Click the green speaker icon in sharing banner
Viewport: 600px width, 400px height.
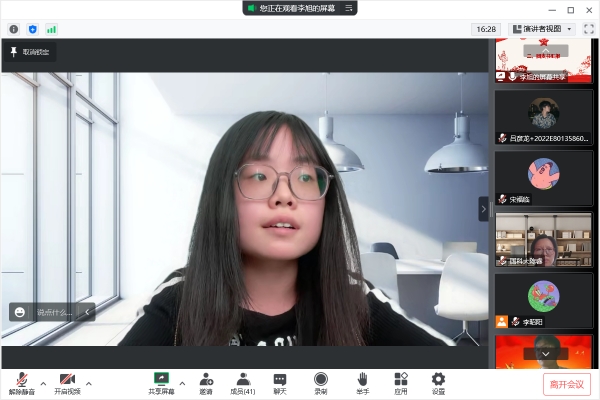tap(251, 8)
